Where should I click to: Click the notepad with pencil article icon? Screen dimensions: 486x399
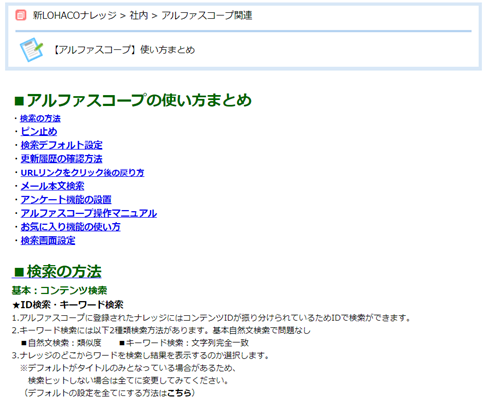(31, 50)
